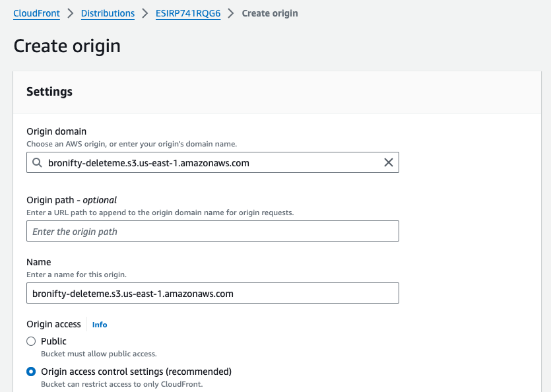
Task: Select the Public origin access radio button
Action: 30,341
